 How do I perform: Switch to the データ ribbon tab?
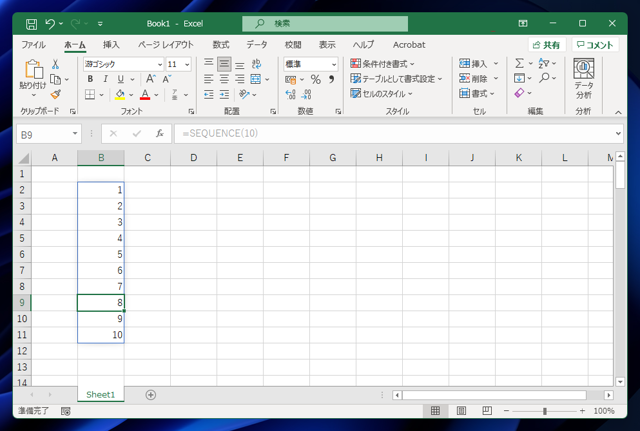pyautogui.click(x=257, y=45)
